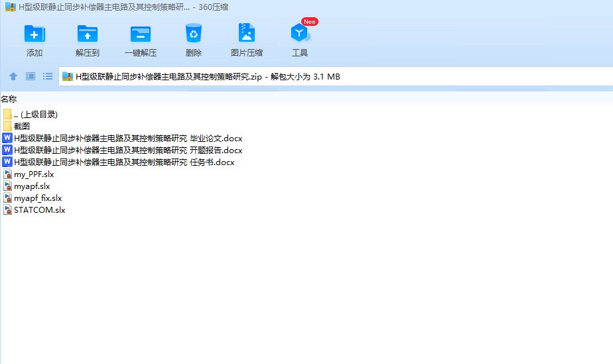Select the 开题报告.docx file
Viewport: 613px width, 364px height.
pyautogui.click(x=128, y=151)
